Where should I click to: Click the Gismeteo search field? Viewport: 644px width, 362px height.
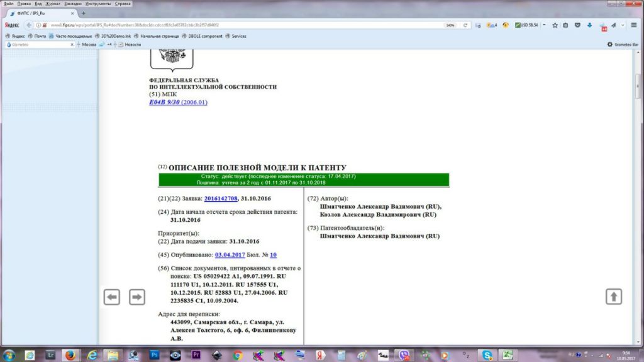(41, 45)
